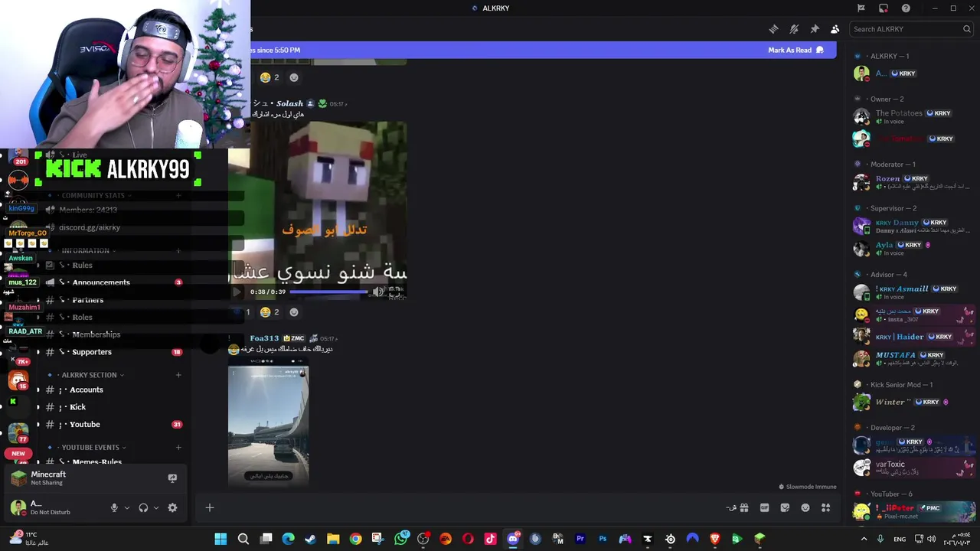
Task: Seek the video progress bar in Solash's message
Action: pyautogui.click(x=328, y=292)
